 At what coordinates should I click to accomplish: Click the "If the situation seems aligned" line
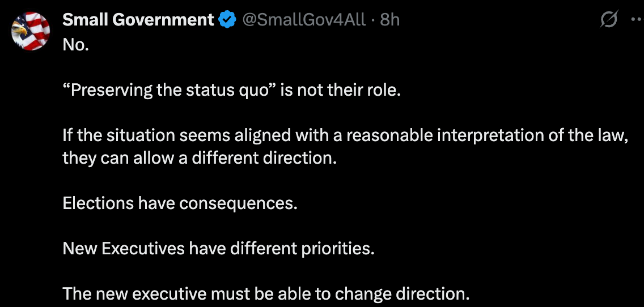pyautogui.click(x=346, y=135)
